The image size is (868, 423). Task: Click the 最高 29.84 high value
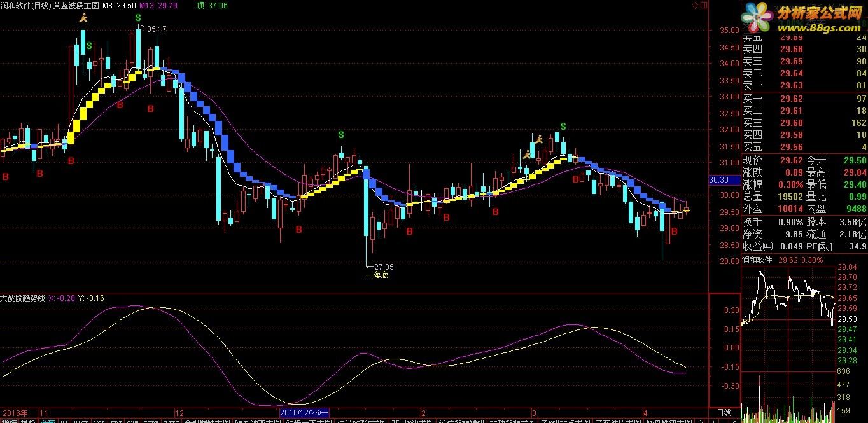855,172
